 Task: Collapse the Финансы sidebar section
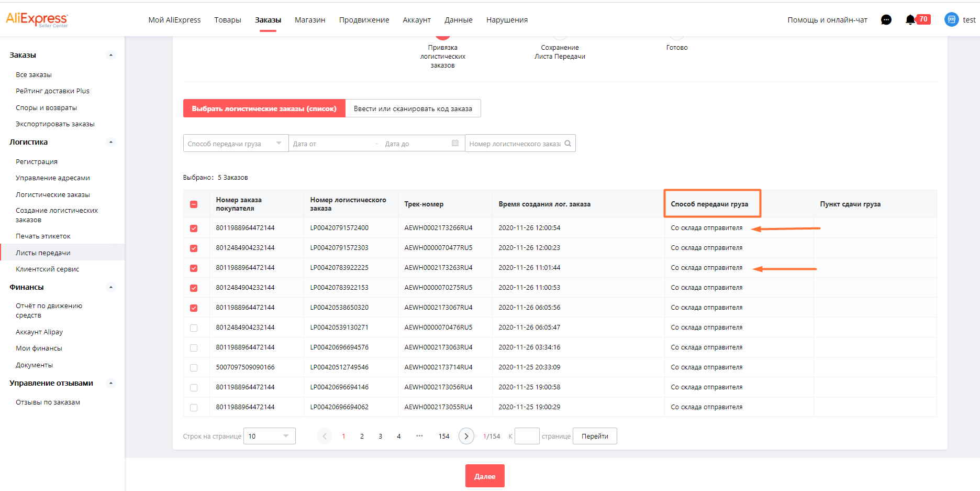(110, 287)
